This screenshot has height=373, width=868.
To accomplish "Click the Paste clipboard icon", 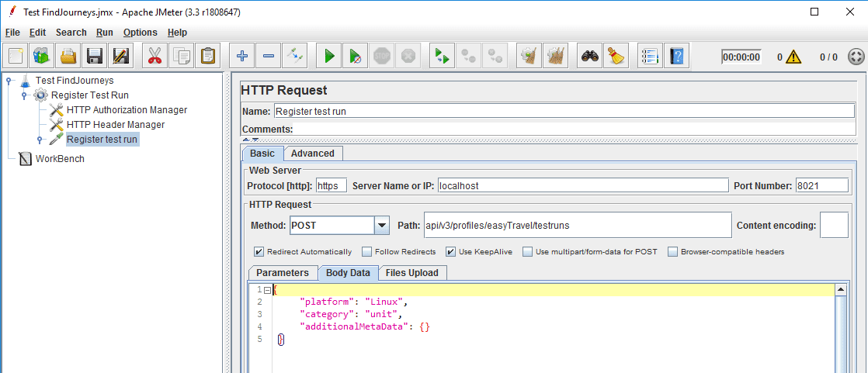I will [x=207, y=56].
